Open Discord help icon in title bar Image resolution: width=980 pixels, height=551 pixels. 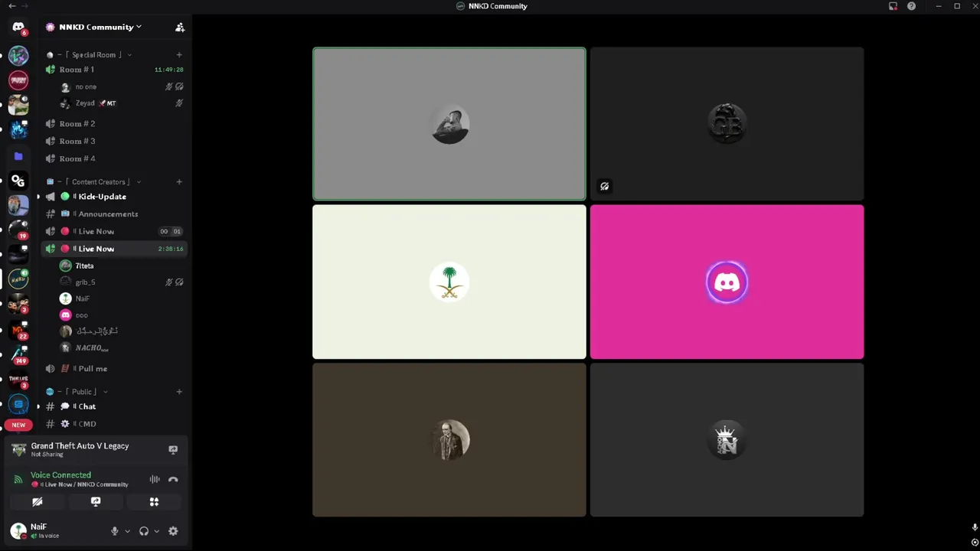tap(911, 6)
